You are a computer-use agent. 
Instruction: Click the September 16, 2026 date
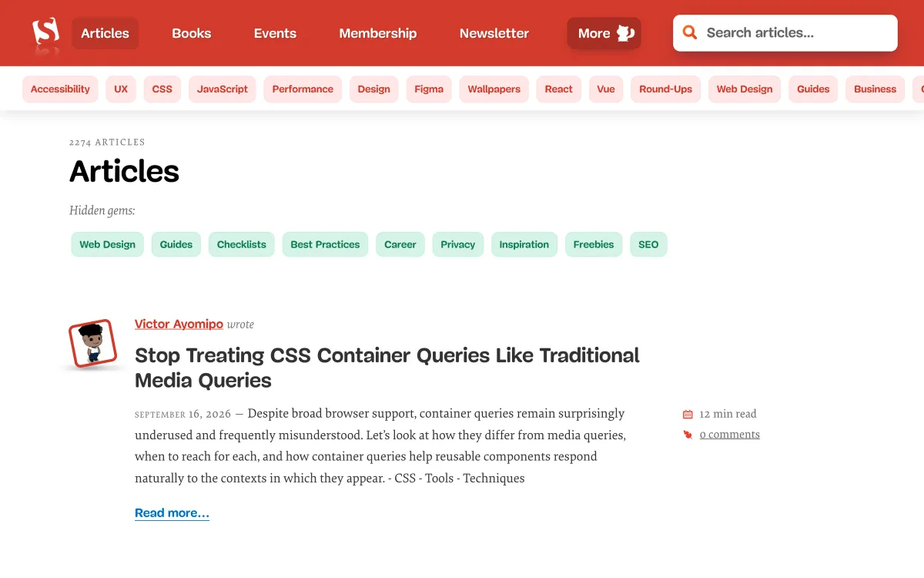point(183,414)
